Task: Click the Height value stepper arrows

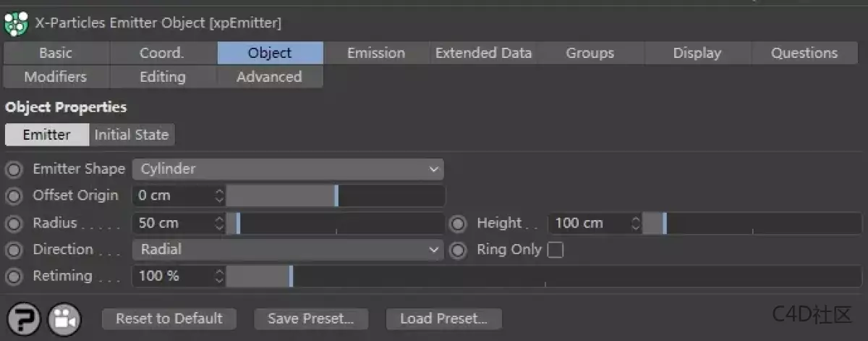Action: point(637,223)
